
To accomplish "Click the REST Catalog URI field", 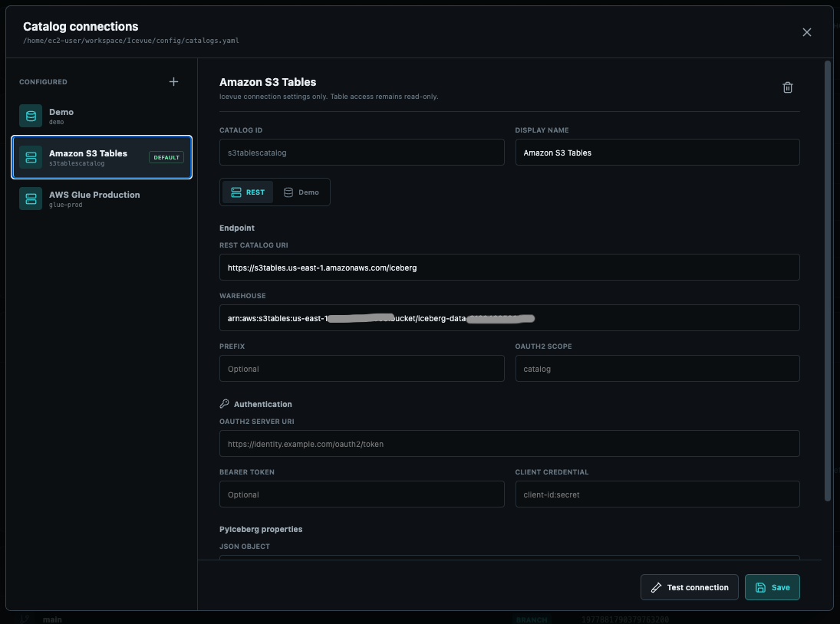I will click(509, 267).
